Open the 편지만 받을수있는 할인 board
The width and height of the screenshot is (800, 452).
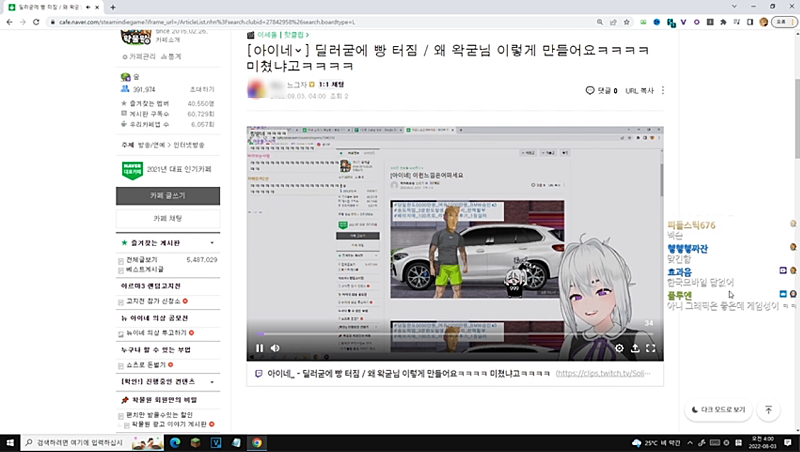[159, 415]
